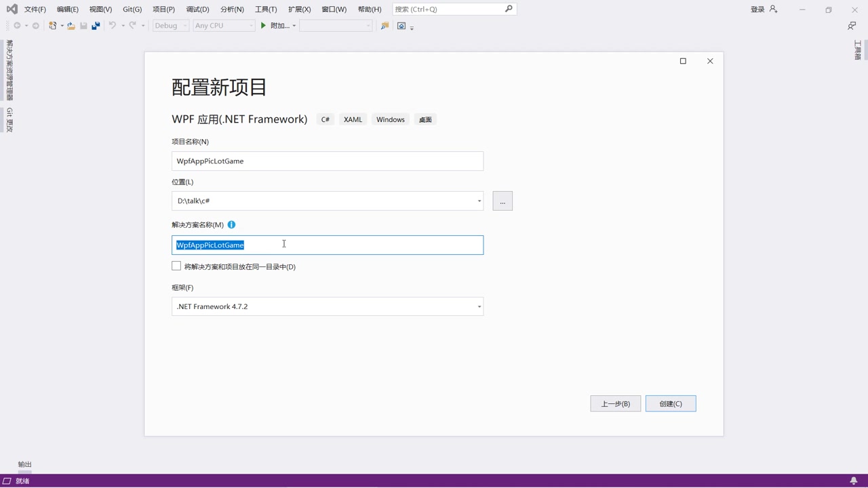Click the open file folder icon
This screenshot has width=868, height=488.
pos(71,26)
